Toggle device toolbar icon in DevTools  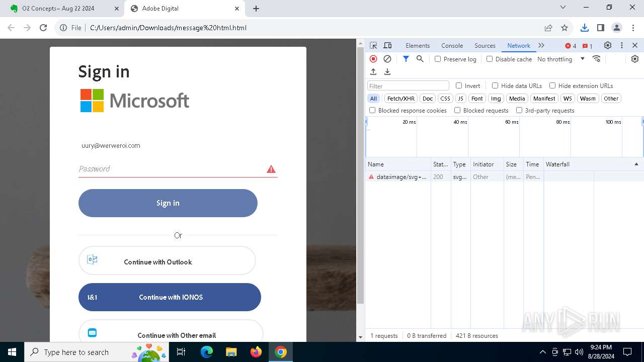387,45
